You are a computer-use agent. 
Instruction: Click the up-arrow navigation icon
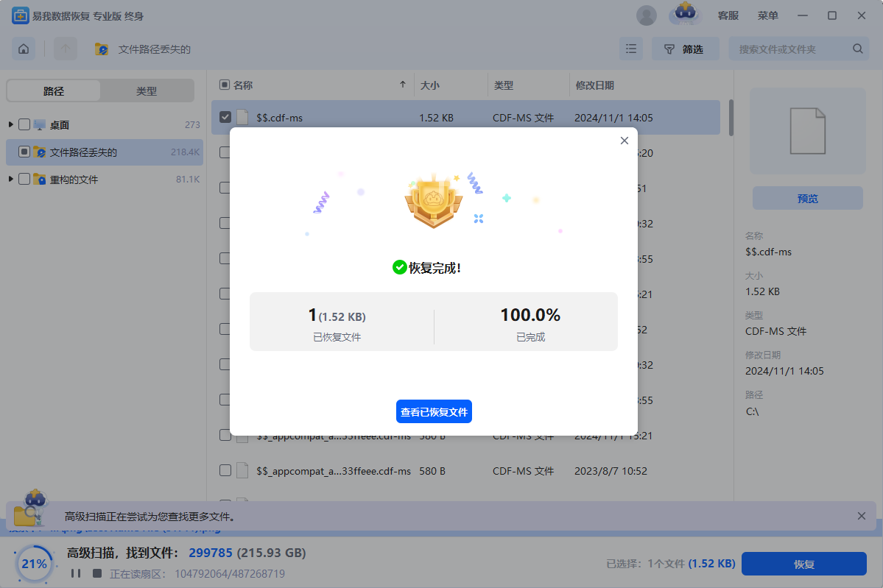click(66, 49)
